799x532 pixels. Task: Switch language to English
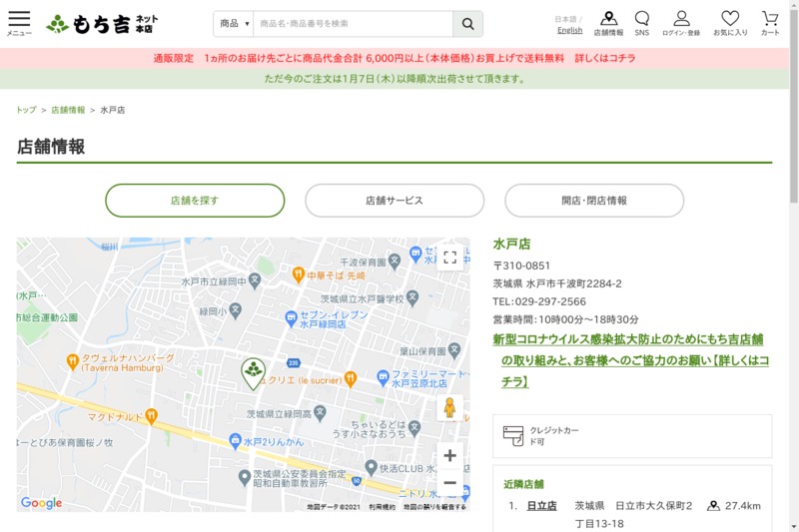click(x=569, y=30)
